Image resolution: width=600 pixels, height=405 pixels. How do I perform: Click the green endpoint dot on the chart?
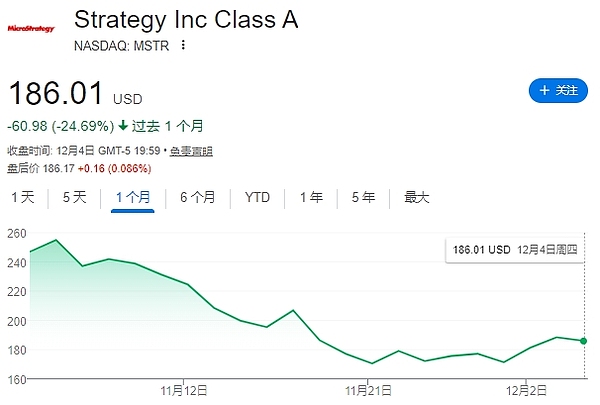583,341
